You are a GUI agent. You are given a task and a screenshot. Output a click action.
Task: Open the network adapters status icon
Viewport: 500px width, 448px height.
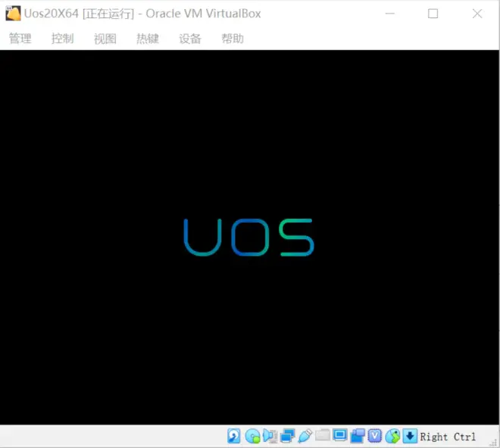coord(287,436)
